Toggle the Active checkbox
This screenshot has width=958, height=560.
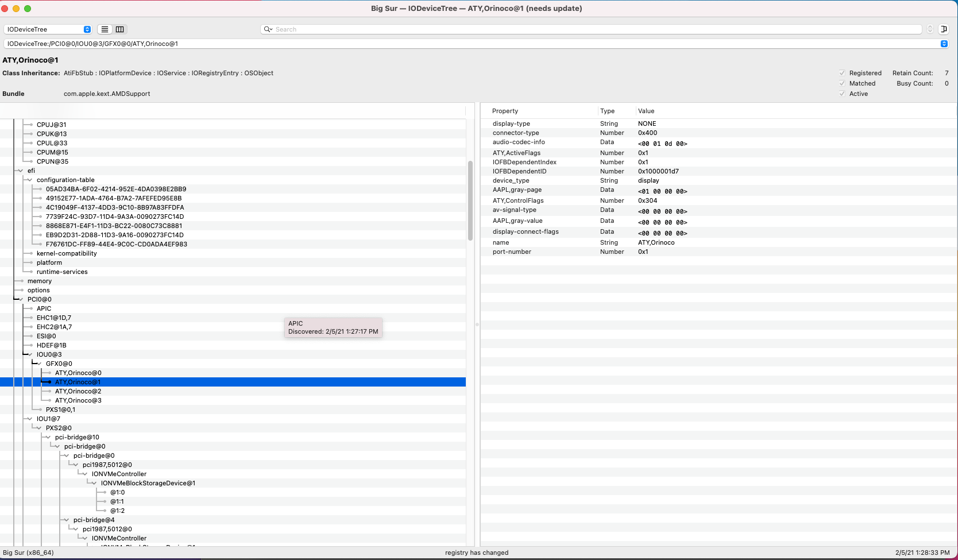coord(842,94)
